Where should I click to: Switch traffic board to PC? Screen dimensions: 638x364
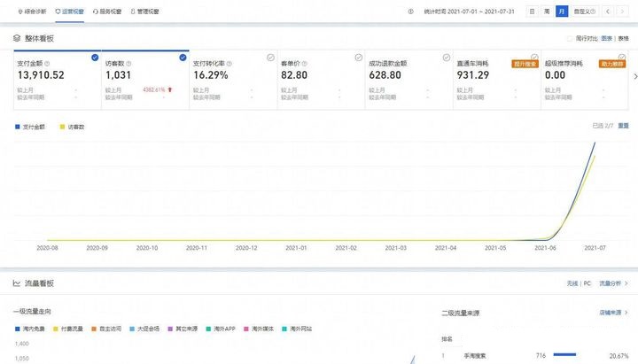tap(587, 283)
